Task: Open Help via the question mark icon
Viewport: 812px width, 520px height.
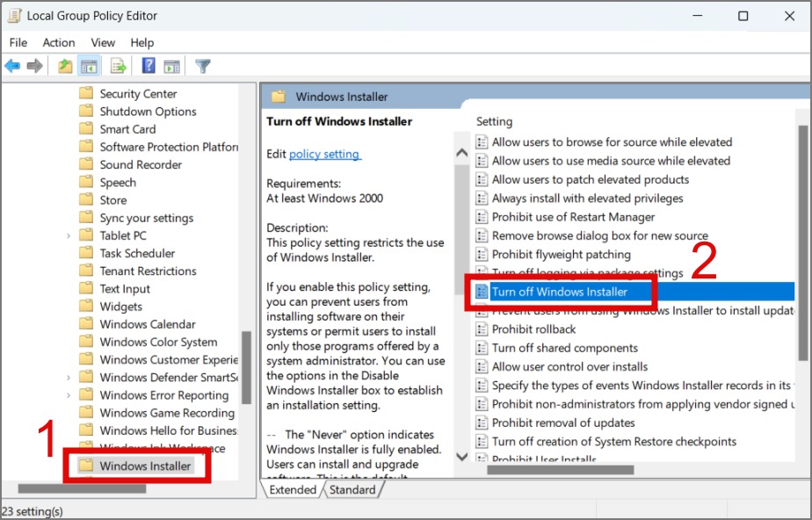Action: [149, 66]
